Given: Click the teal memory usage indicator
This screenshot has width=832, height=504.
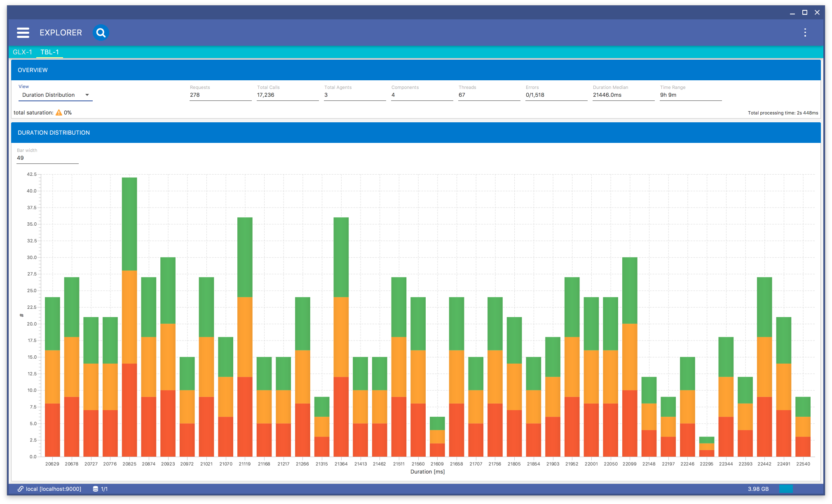Looking at the screenshot, I should [x=786, y=489].
